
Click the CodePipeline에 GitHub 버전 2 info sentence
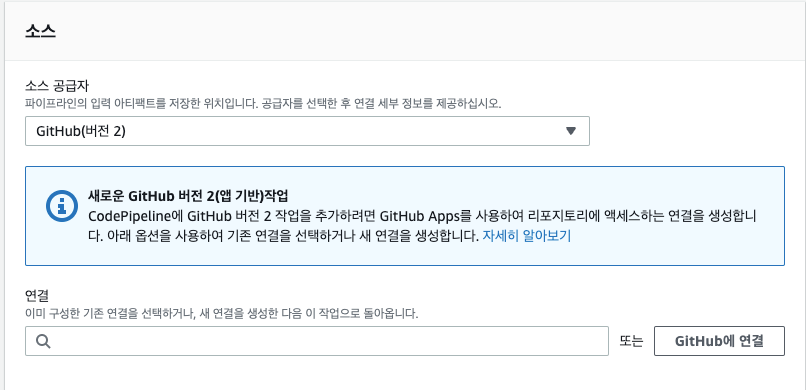423,216
